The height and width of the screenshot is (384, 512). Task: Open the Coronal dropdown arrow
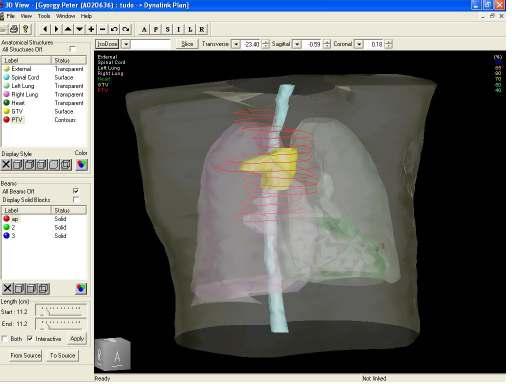[359, 44]
